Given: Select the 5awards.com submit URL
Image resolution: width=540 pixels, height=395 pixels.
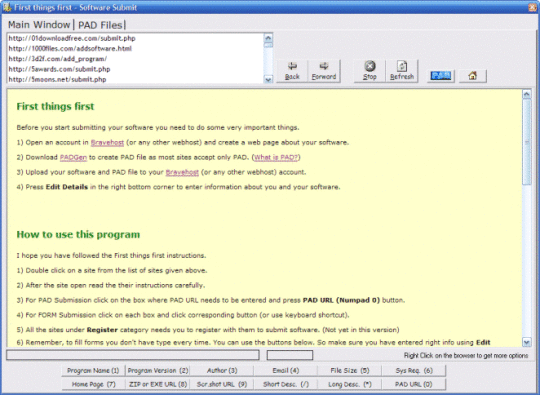Looking at the screenshot, I should click(59, 69).
